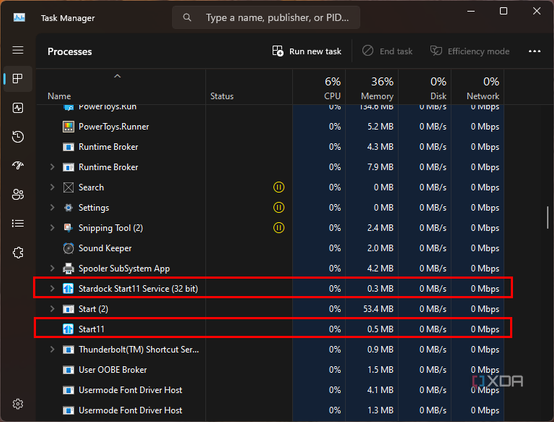This screenshot has height=422, width=554.
Task: Expand the Snipping Tool (2) group
Action: [x=52, y=228]
